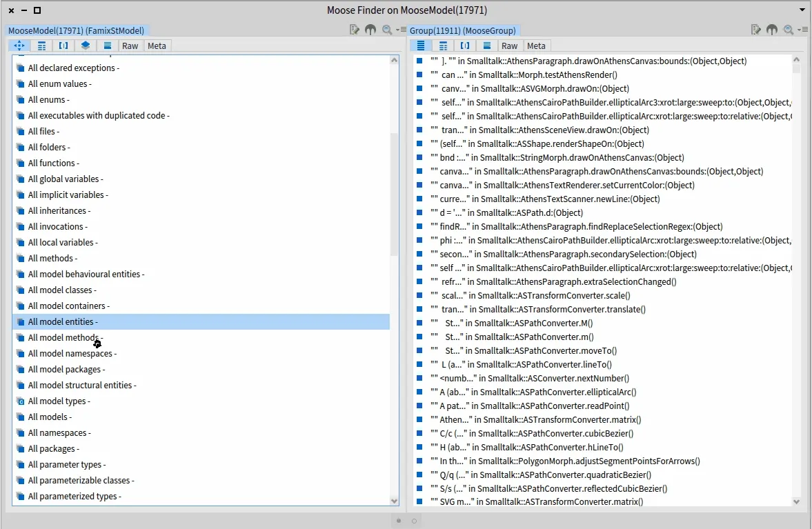Select All executables with duplicated code
The height and width of the screenshot is (529, 812).
[x=201, y=115]
